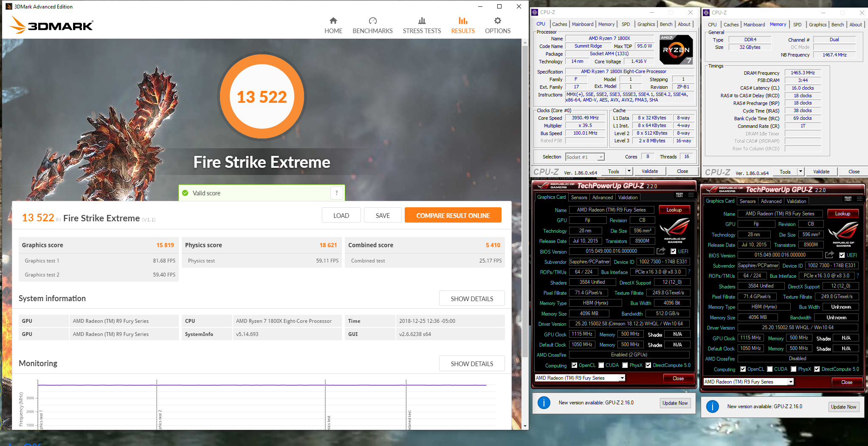This screenshot has width=868, height=446.
Task: Toggle the UEFI checkbox in the CrossFire-disabled GPU-Z window
Action: coord(842,255)
